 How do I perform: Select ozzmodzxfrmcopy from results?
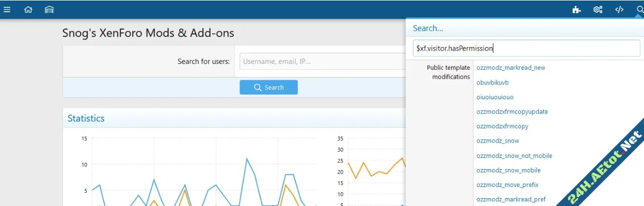pos(502,126)
